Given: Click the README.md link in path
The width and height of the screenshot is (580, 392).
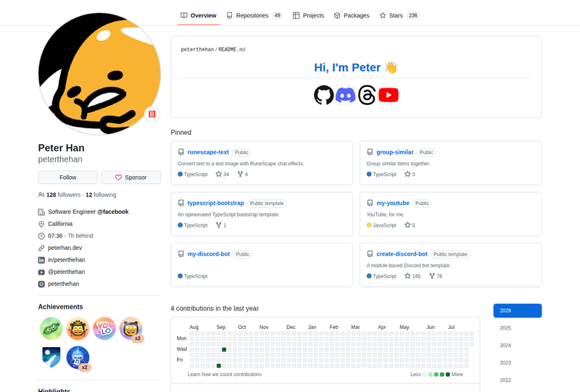Looking at the screenshot, I should point(231,49).
